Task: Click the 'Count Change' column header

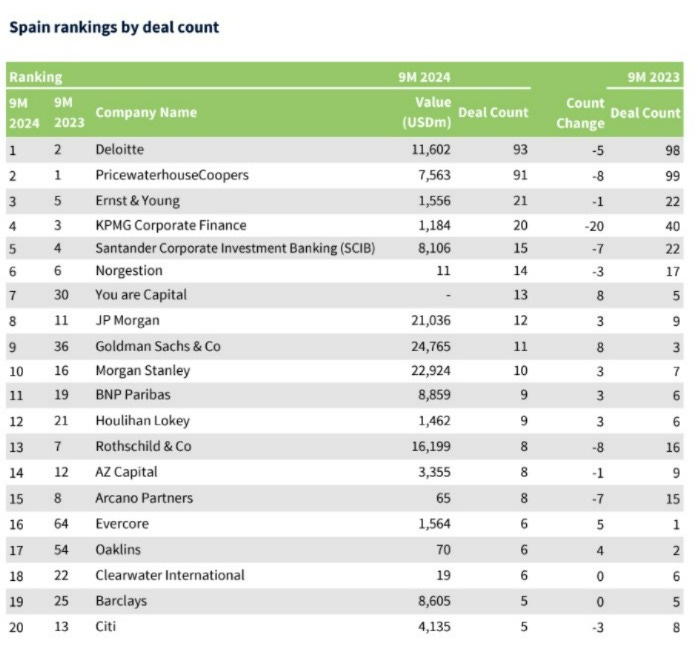Action: [580, 113]
